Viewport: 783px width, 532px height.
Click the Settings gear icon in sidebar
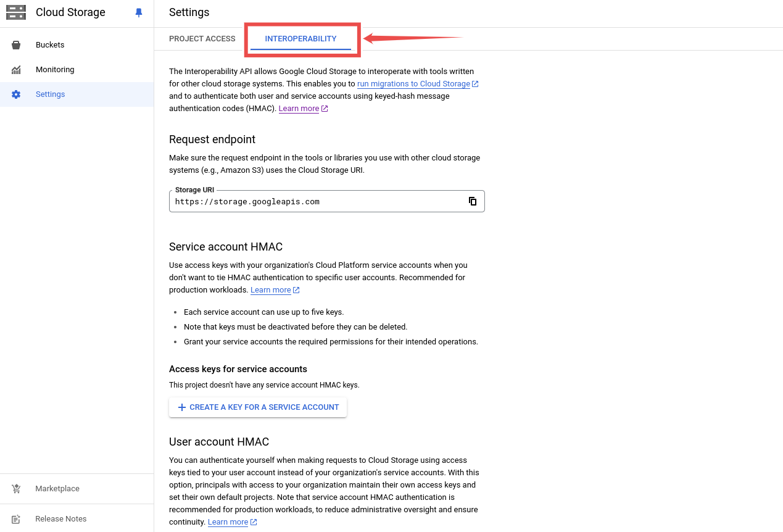pos(16,94)
